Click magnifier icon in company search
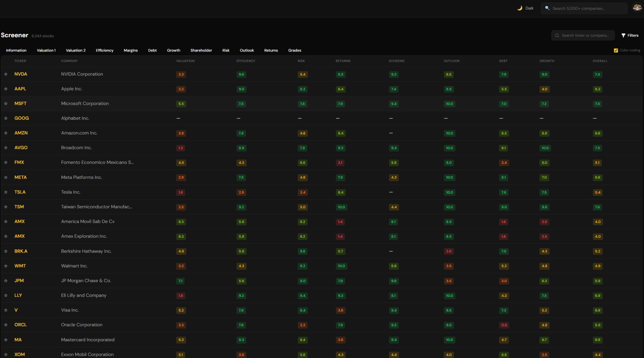The width and height of the screenshot is (644, 358). click(x=547, y=8)
